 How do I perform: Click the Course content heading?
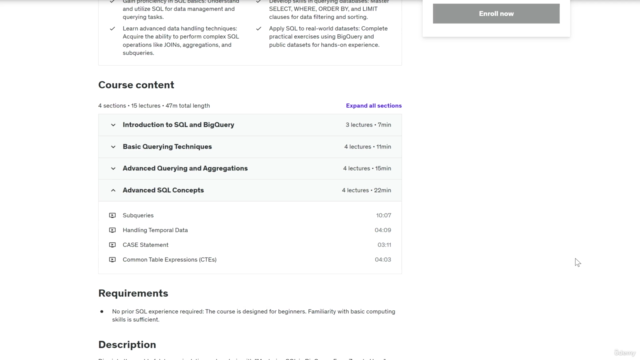coord(136,85)
